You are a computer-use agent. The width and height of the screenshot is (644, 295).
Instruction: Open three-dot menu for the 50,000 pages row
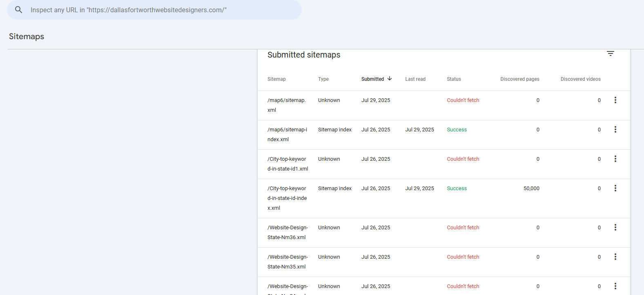[x=615, y=189]
